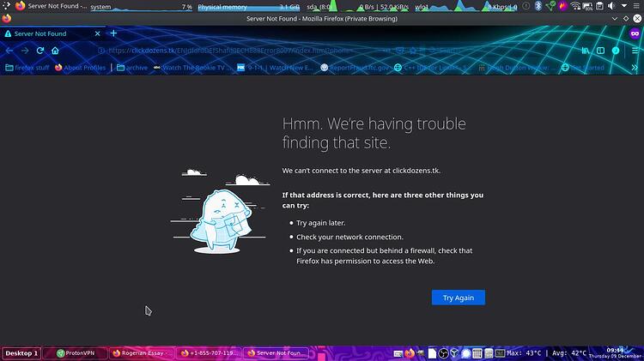This screenshot has height=361, width=644.
Task: Open the Firefox Library icon
Action: [x=586, y=51]
